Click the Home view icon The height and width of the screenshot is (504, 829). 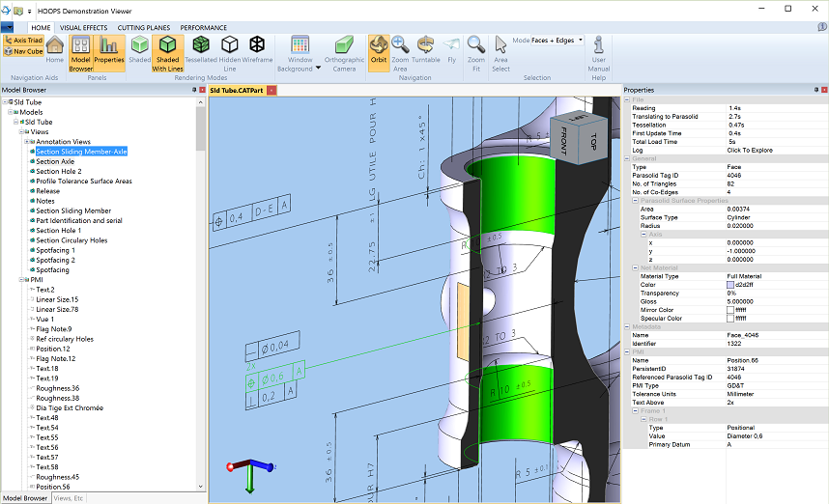(54, 48)
